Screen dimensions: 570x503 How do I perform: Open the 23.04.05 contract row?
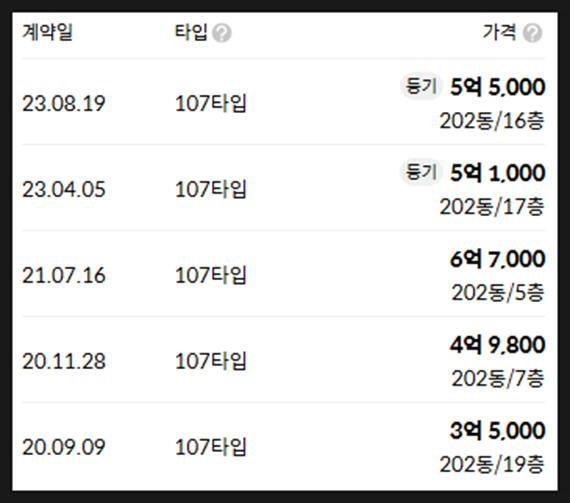[x=283, y=188]
